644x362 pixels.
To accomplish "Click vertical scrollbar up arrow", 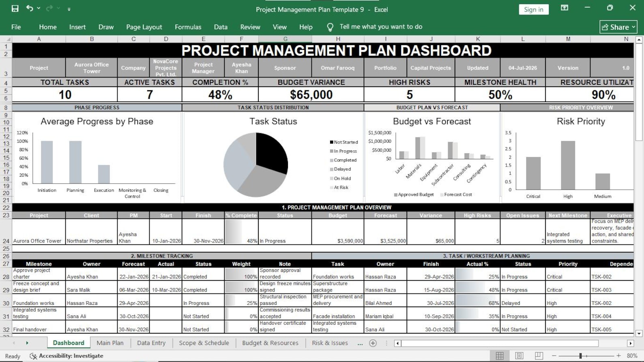I will (x=639, y=40).
